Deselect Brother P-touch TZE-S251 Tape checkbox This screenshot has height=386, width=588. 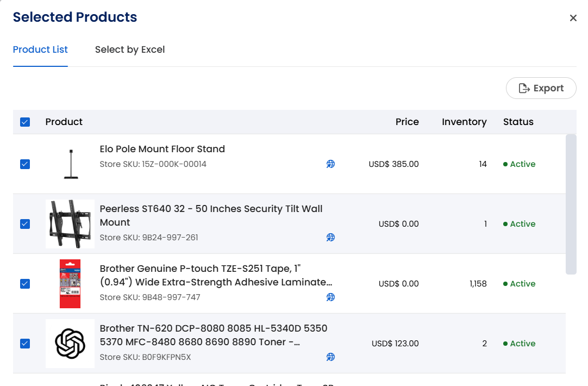[x=25, y=284]
